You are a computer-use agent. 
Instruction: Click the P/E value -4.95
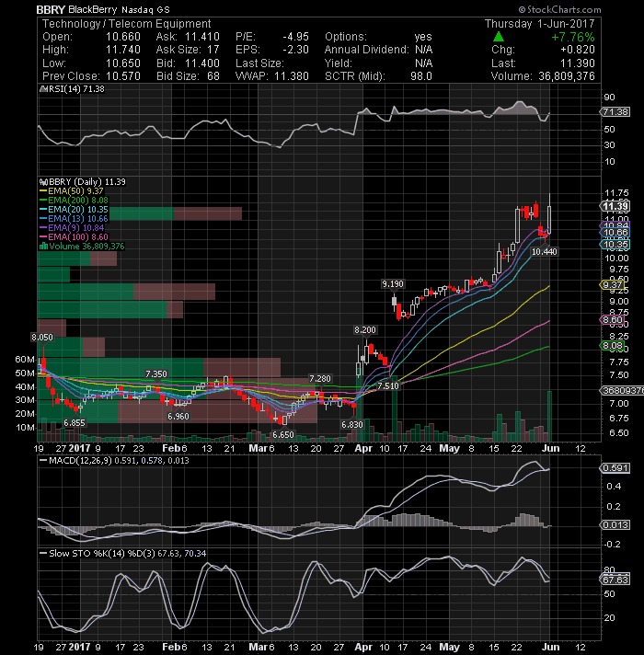point(295,37)
